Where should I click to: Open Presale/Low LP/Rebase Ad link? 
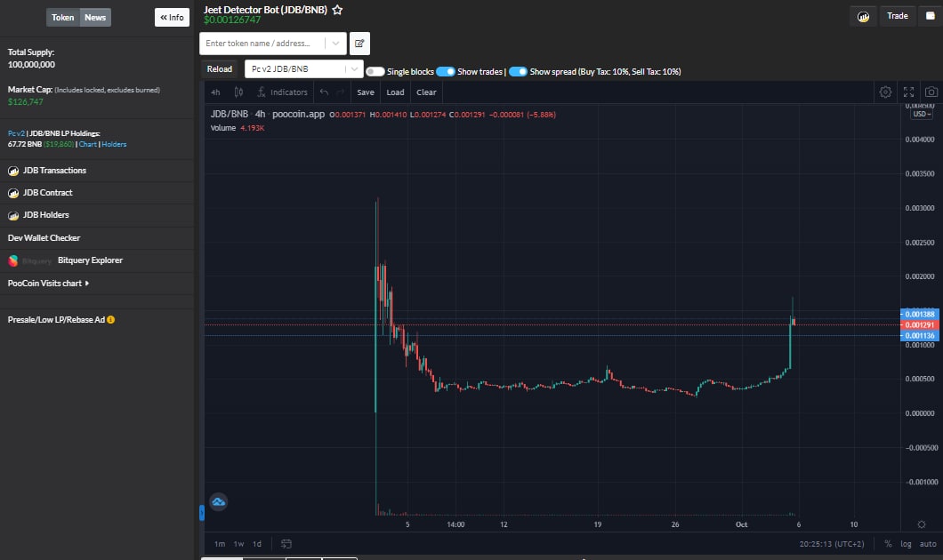[56, 320]
